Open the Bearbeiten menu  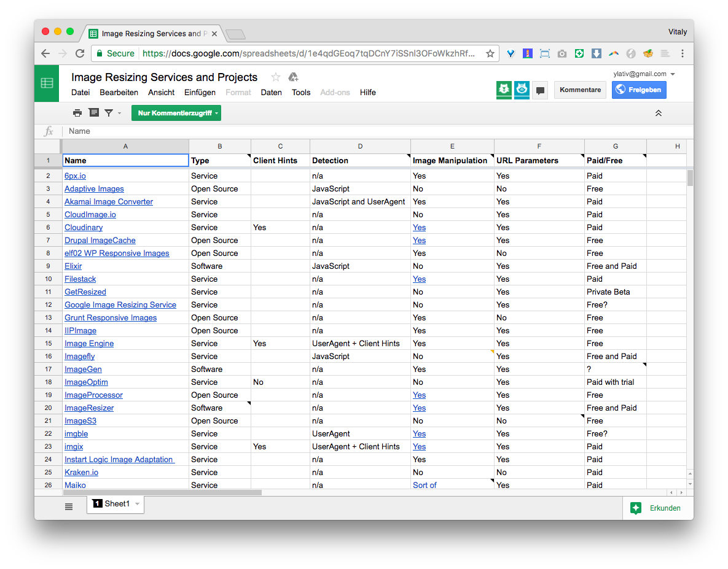point(119,92)
